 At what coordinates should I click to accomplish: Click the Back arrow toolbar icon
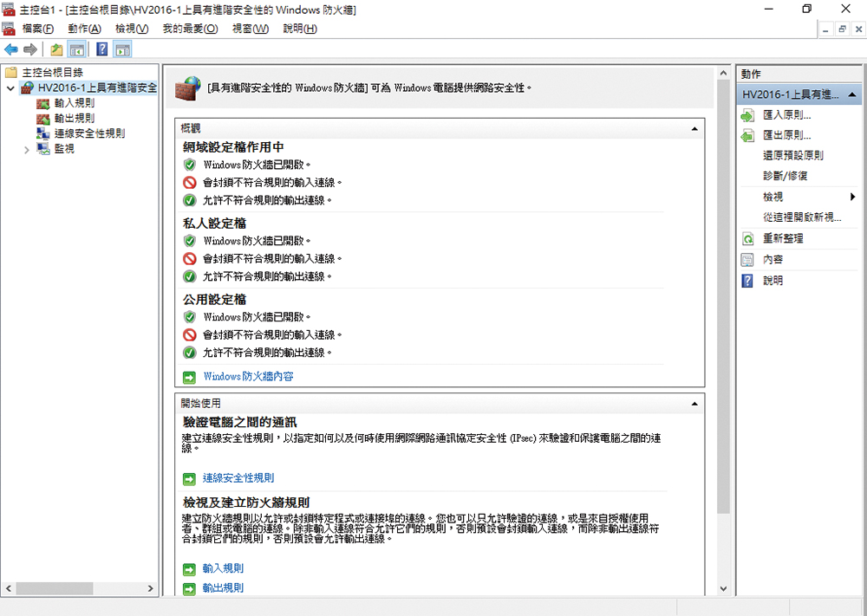click(11, 49)
